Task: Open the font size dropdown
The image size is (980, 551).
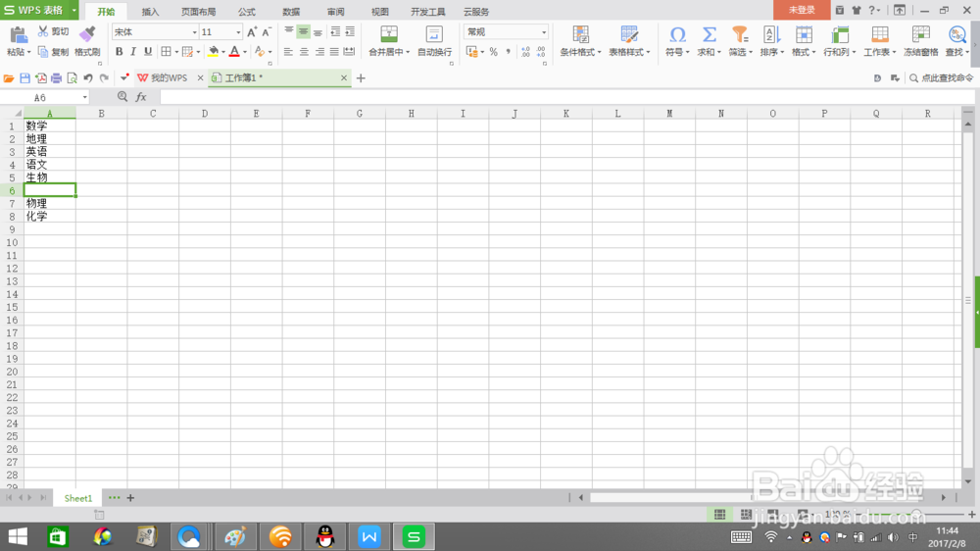Action: click(238, 32)
